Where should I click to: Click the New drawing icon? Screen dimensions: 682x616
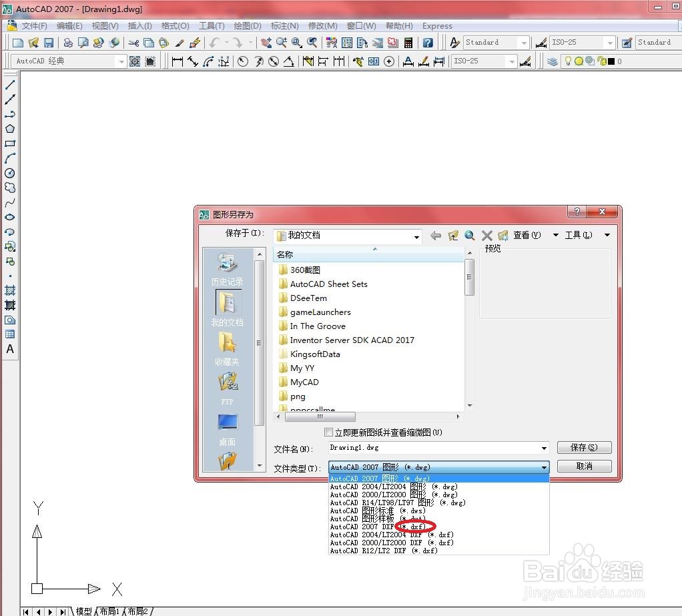[18, 43]
